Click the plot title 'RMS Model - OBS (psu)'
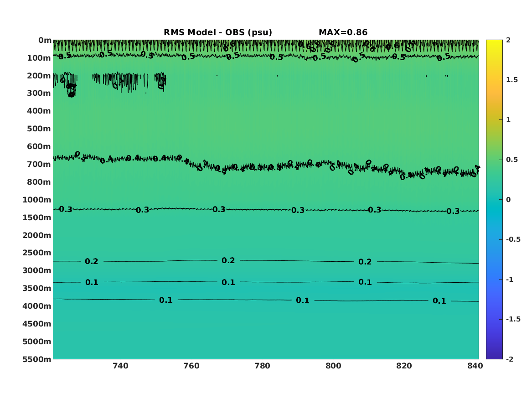This screenshot has height=399, width=532. point(218,32)
